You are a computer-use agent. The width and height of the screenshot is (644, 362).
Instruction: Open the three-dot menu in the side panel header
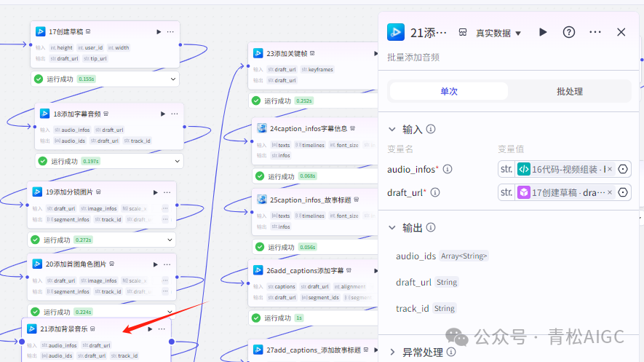595,32
